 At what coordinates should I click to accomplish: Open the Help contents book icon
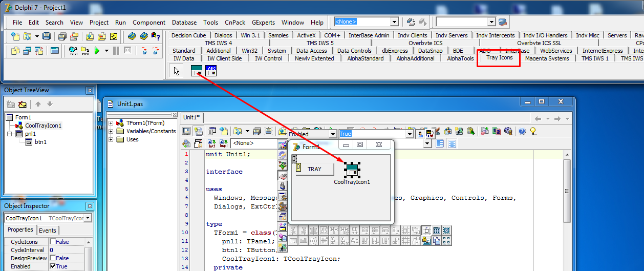132,36
